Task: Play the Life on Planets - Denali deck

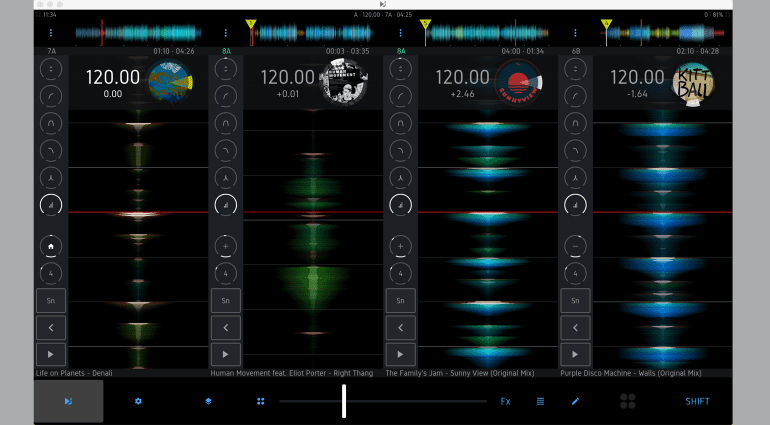Action: click(x=50, y=354)
